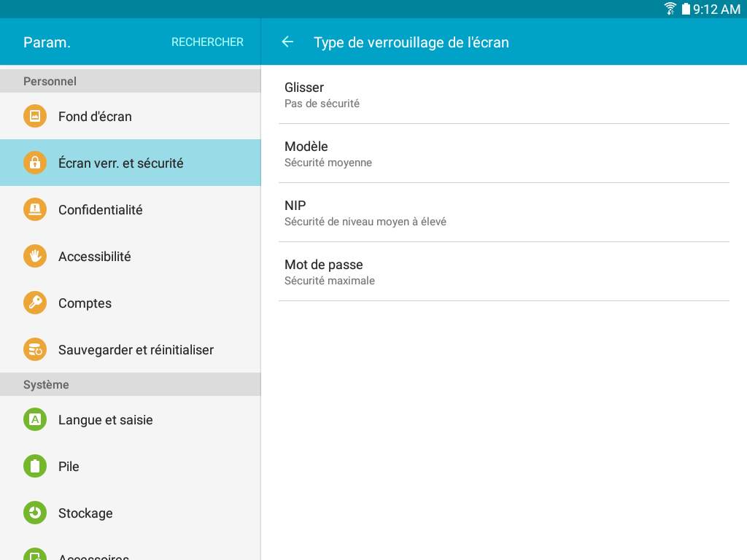Choose Modèle pattern lock
The height and width of the screenshot is (560, 747).
(504, 153)
